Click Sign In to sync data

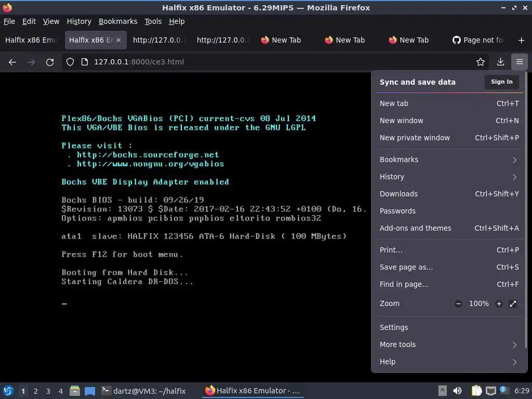(x=501, y=82)
